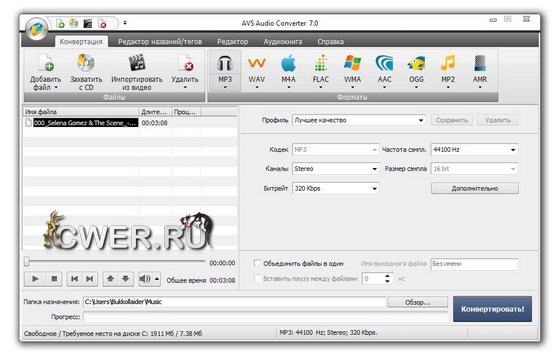Click the Конвертировать! button
Screen dimensions: 560x361
(492, 309)
